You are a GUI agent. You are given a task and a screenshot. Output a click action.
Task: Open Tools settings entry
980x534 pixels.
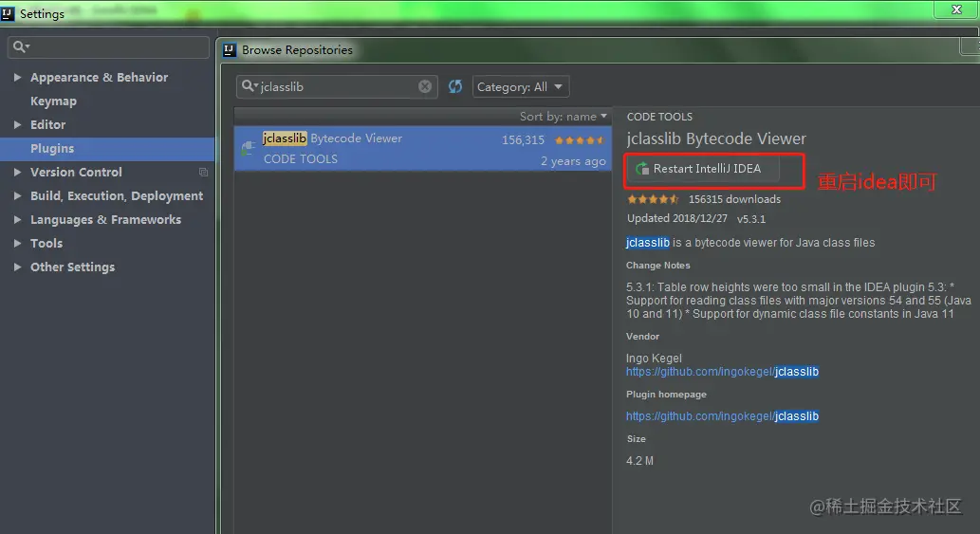(x=46, y=243)
